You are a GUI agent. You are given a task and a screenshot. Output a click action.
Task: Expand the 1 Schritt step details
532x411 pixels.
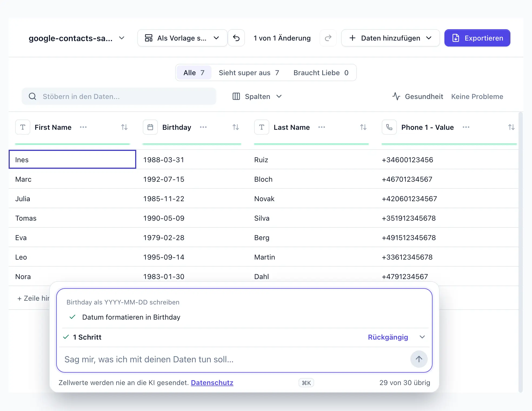(422, 337)
